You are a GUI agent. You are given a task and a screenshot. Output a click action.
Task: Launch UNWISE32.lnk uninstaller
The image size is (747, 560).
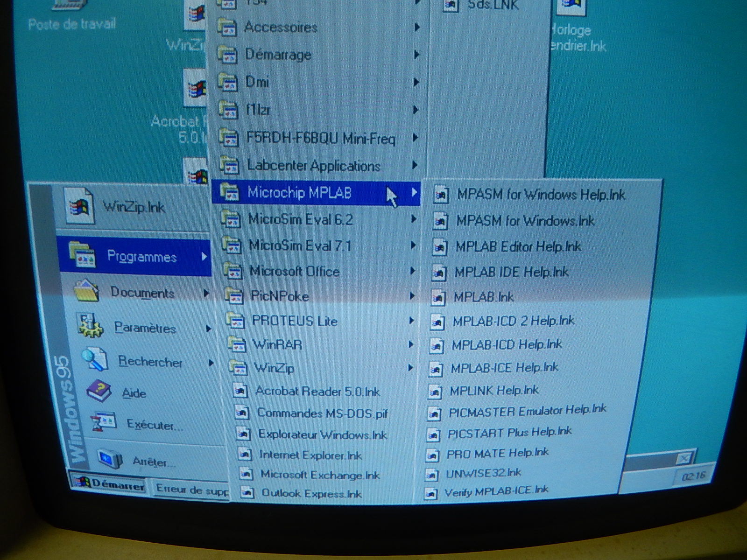click(485, 473)
